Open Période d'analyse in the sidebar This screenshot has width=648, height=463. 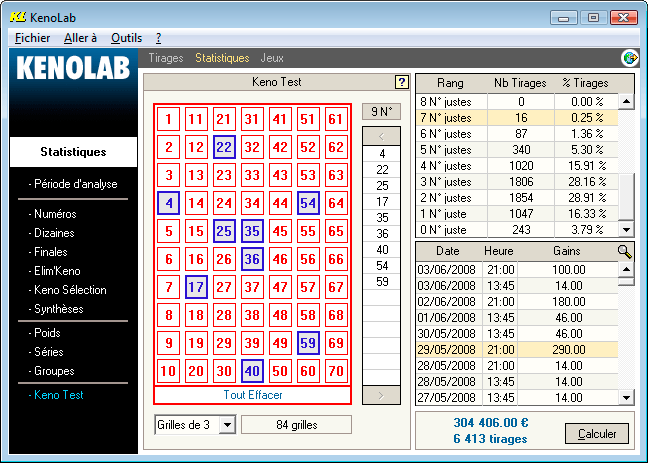(75, 184)
